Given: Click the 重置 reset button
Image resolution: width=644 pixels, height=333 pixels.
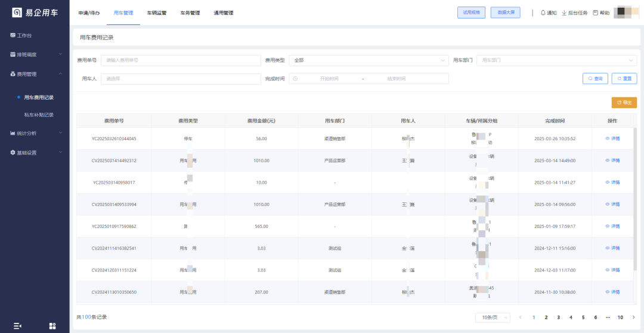Looking at the screenshot, I should pos(624,78).
